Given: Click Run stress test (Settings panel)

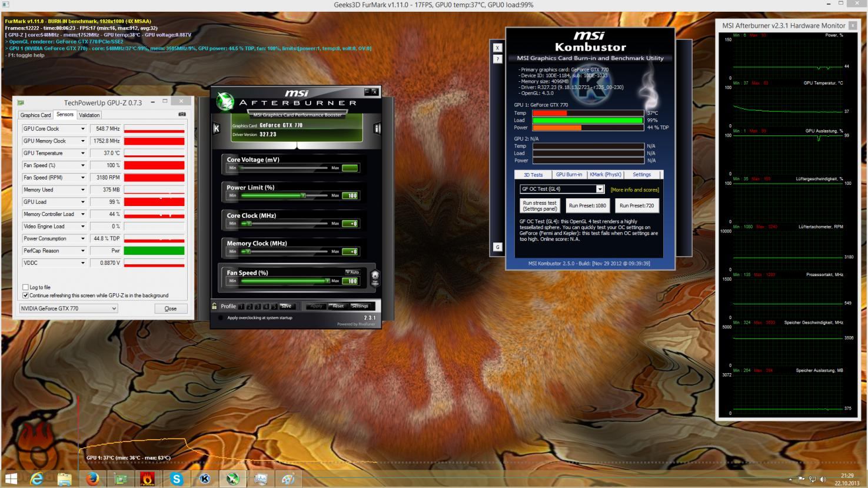Looking at the screenshot, I should (x=540, y=205).
